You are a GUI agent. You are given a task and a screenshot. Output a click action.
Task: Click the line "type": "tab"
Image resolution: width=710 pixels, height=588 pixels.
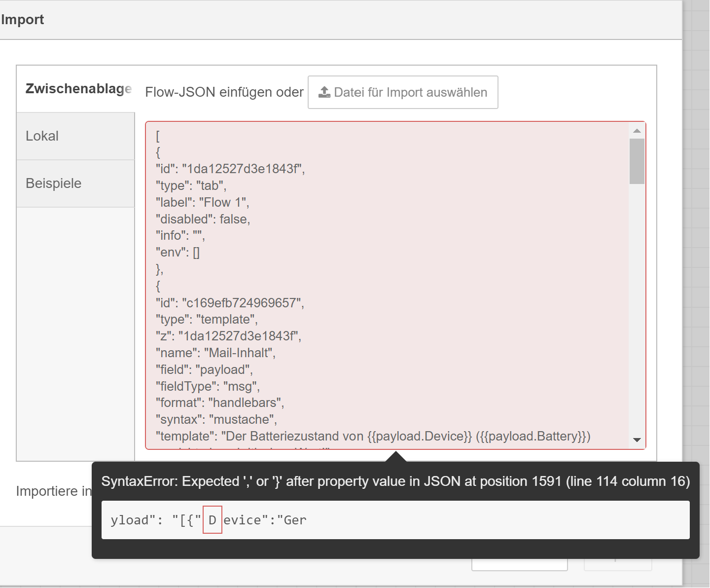tap(191, 185)
